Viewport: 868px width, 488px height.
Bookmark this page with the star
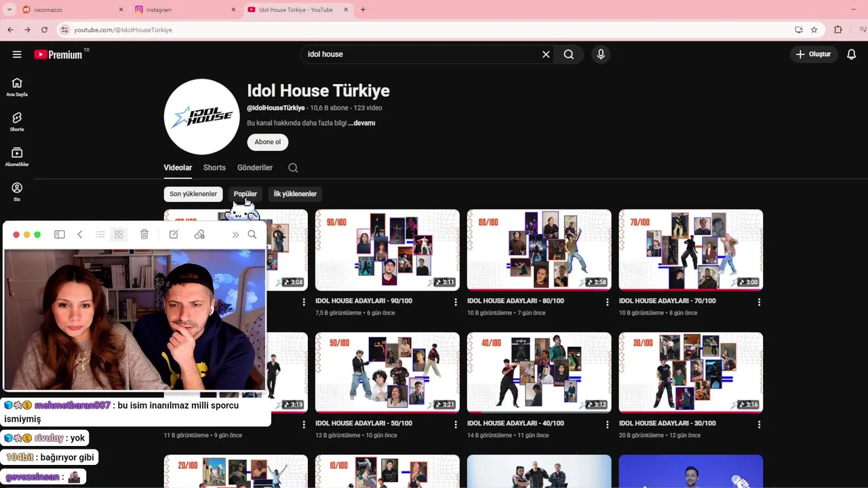pyautogui.click(x=814, y=30)
